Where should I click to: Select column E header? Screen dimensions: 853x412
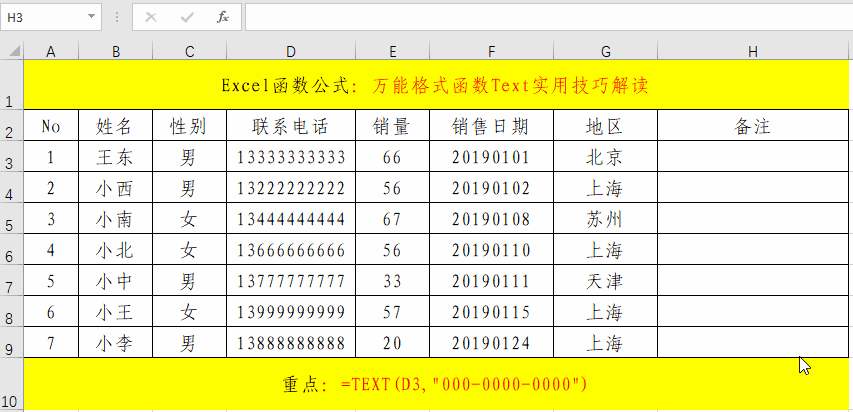click(392, 51)
